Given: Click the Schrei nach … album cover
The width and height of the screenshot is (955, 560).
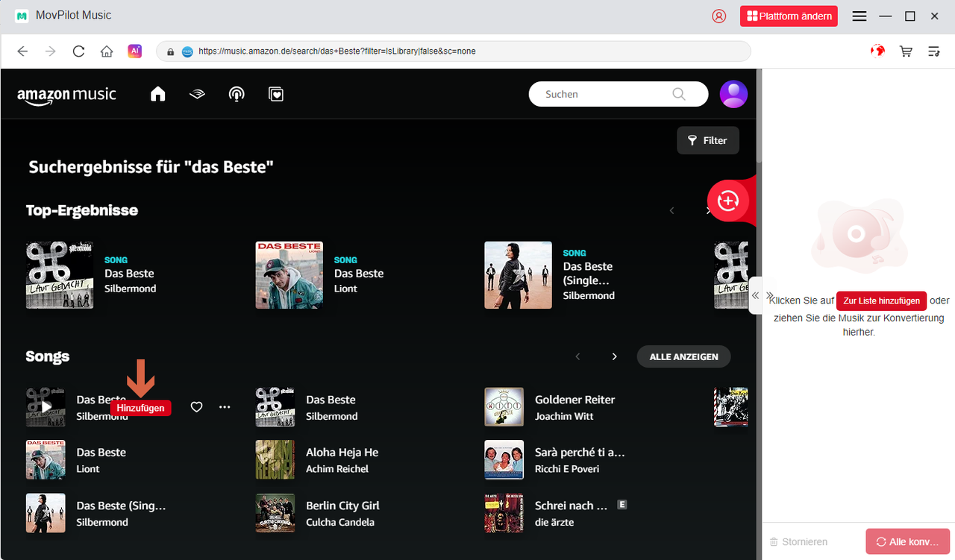Looking at the screenshot, I should pos(504,513).
